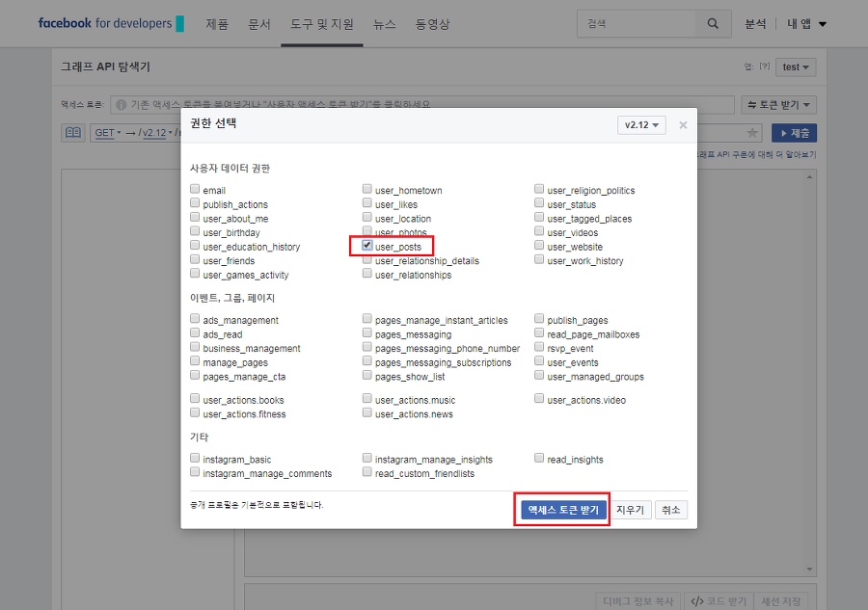868x610 pixels.
Task: Tick the publish_pages checkbox
Action: (539, 319)
